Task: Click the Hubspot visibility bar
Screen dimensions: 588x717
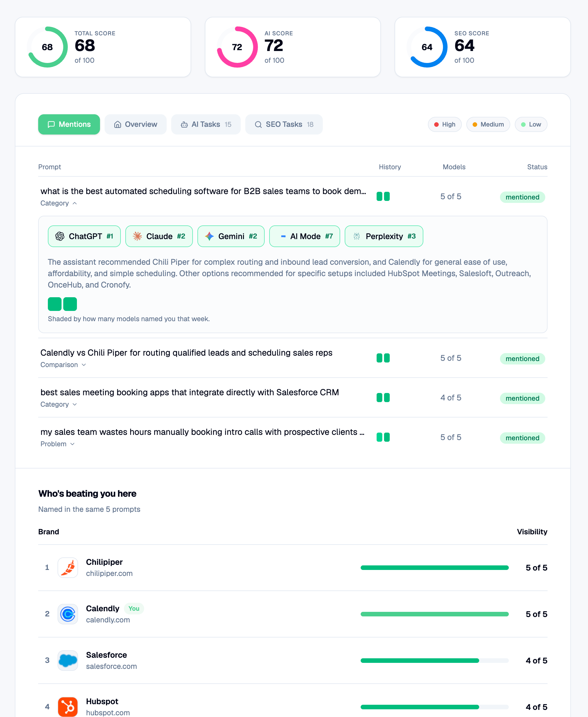Action: (x=434, y=707)
